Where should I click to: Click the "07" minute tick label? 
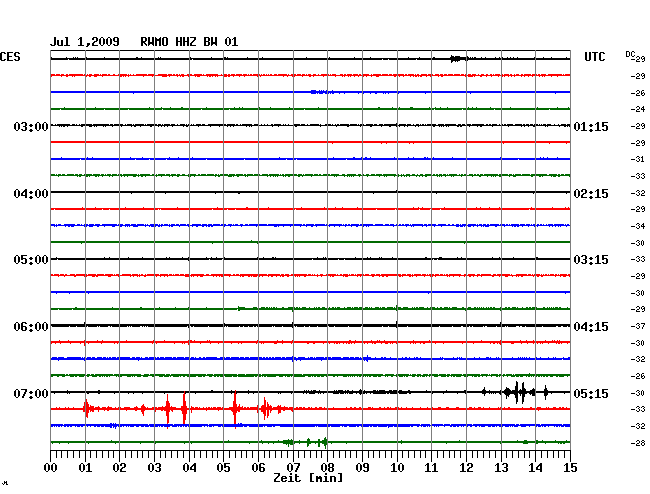pos(293,468)
